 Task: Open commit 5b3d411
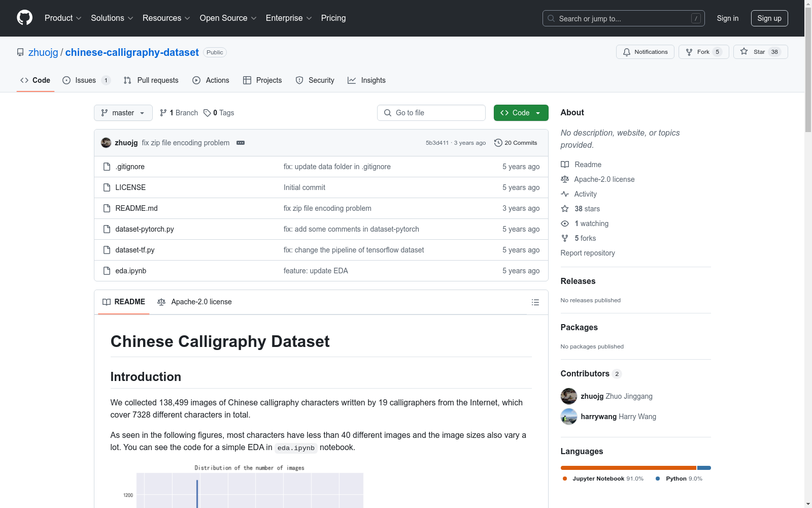(x=437, y=143)
